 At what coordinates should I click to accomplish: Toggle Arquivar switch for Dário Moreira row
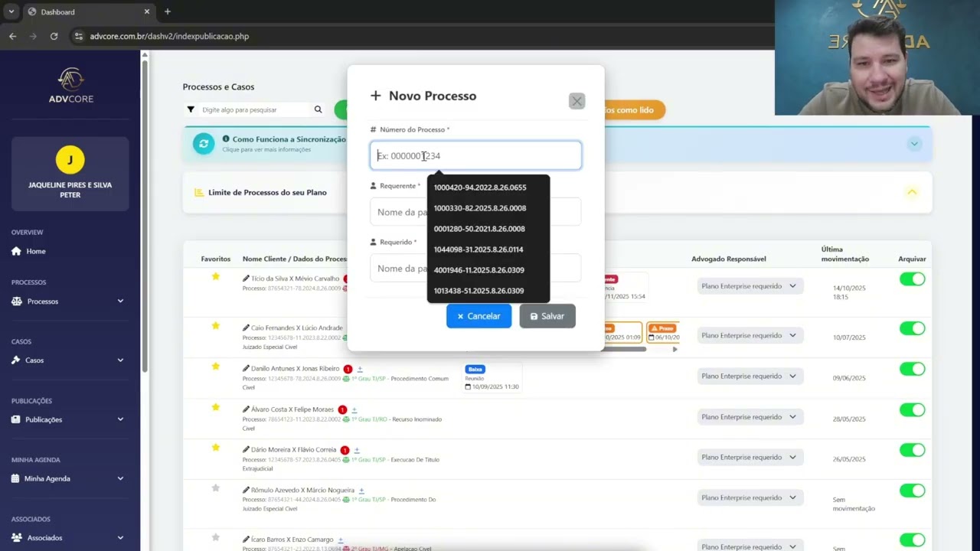(x=912, y=450)
